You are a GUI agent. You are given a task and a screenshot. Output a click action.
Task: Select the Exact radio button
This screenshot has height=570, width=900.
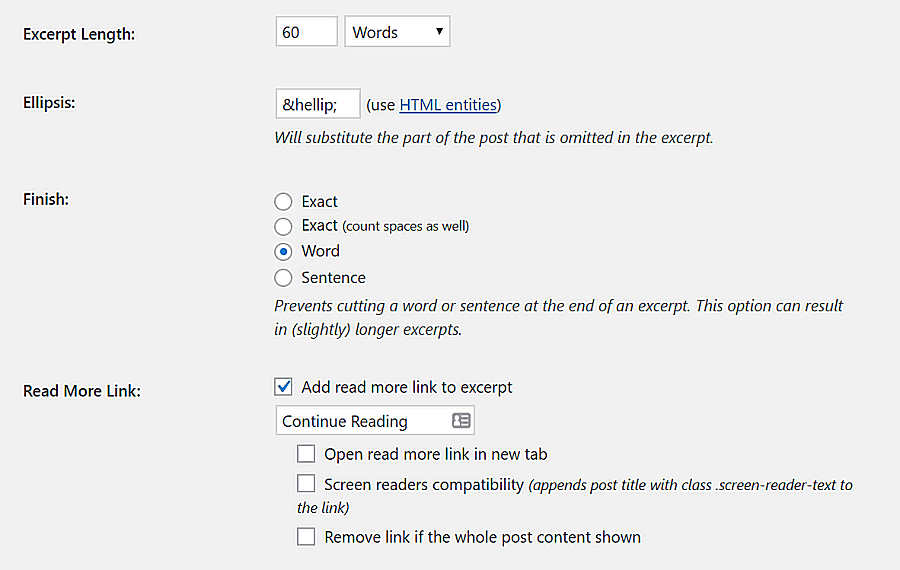283,202
